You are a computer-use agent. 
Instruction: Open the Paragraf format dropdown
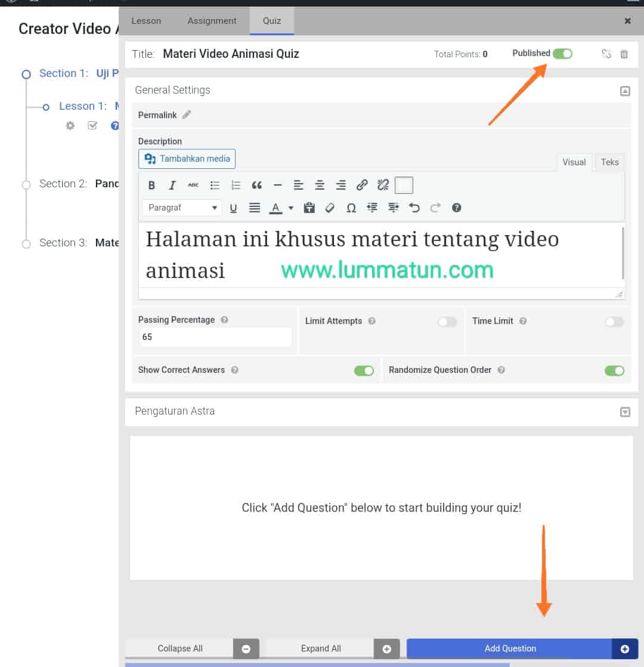[x=182, y=208]
